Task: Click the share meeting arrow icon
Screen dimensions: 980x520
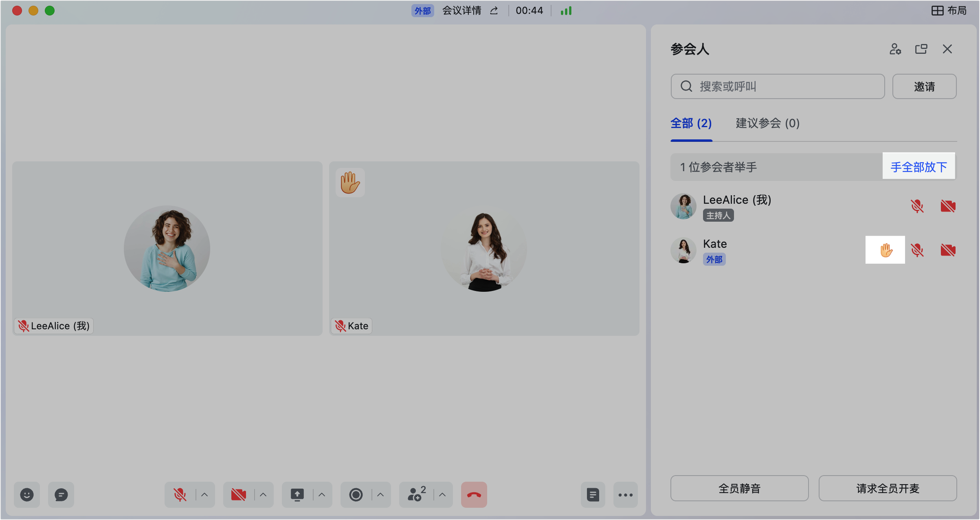Action: point(494,11)
